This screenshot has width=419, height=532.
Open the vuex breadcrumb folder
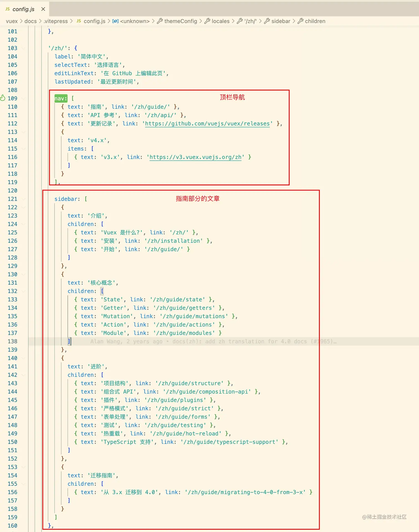[12, 21]
